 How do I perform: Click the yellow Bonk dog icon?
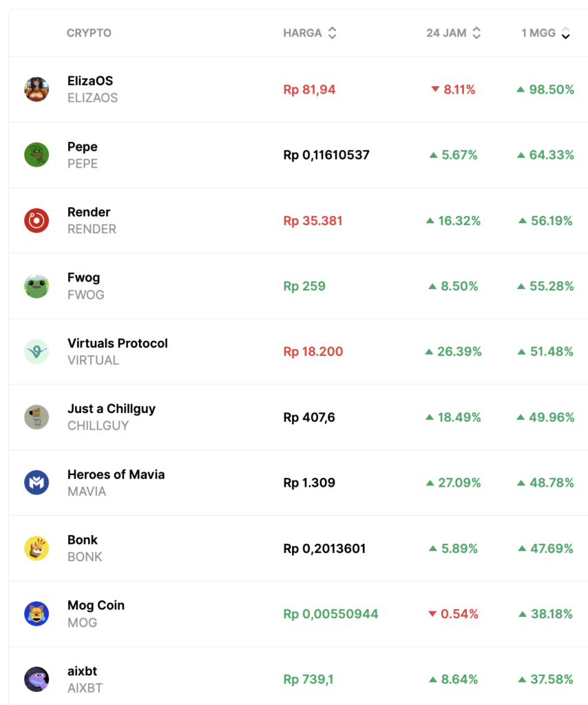click(x=36, y=548)
